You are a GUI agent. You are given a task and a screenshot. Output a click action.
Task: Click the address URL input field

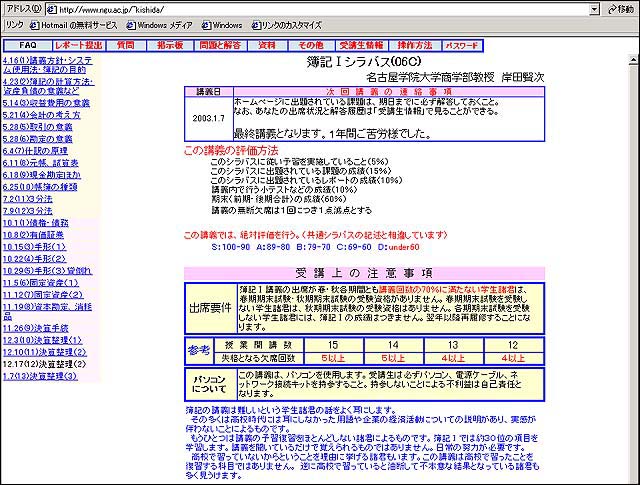(318, 9)
